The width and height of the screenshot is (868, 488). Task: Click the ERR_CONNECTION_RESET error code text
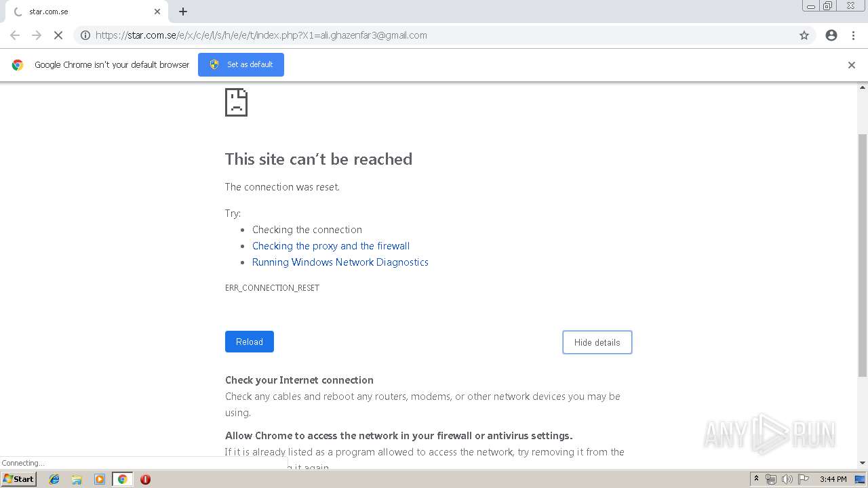[272, 287]
